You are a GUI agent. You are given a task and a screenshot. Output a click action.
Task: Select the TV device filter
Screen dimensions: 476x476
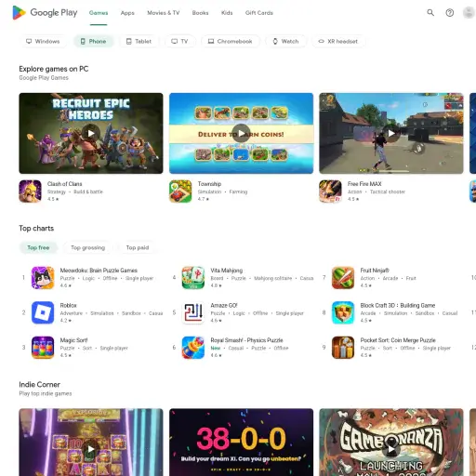[179, 41]
